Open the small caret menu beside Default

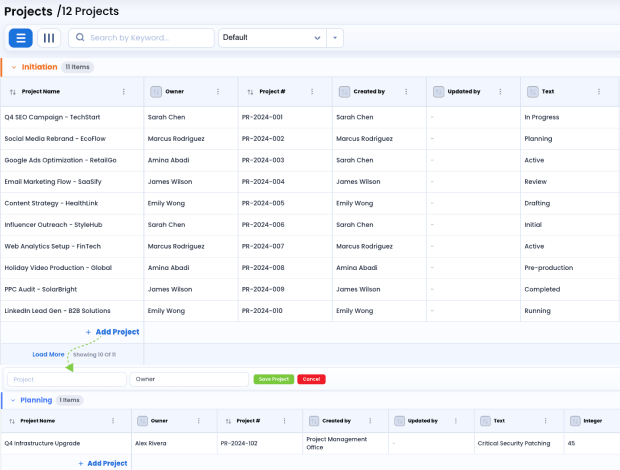(335, 38)
